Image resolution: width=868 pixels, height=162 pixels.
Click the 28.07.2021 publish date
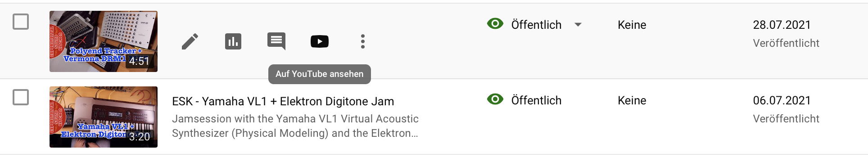click(x=782, y=25)
